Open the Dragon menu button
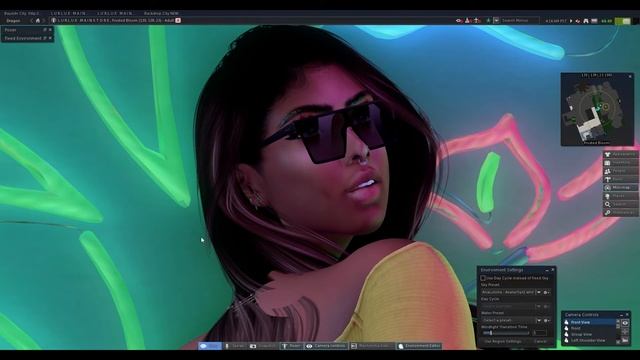 [13, 20]
